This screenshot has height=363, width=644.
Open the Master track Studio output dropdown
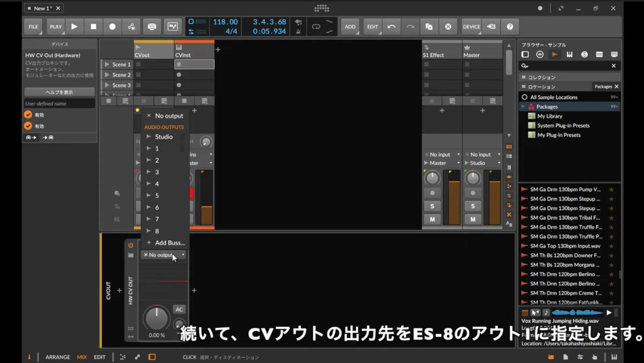click(x=482, y=163)
